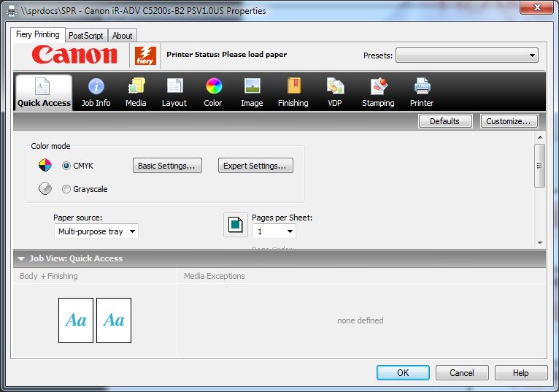Restore settings with the Defaults button

(444, 121)
